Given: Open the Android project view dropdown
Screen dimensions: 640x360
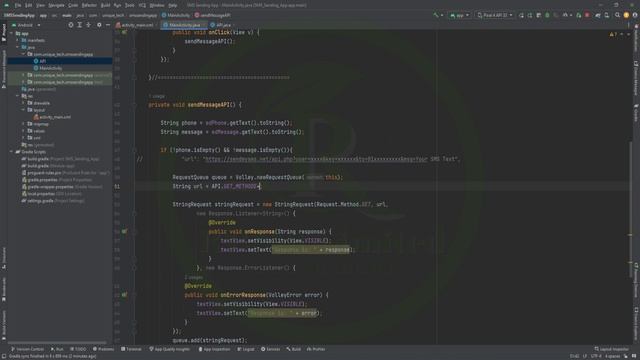Looking at the screenshot, I should pos(27,25).
